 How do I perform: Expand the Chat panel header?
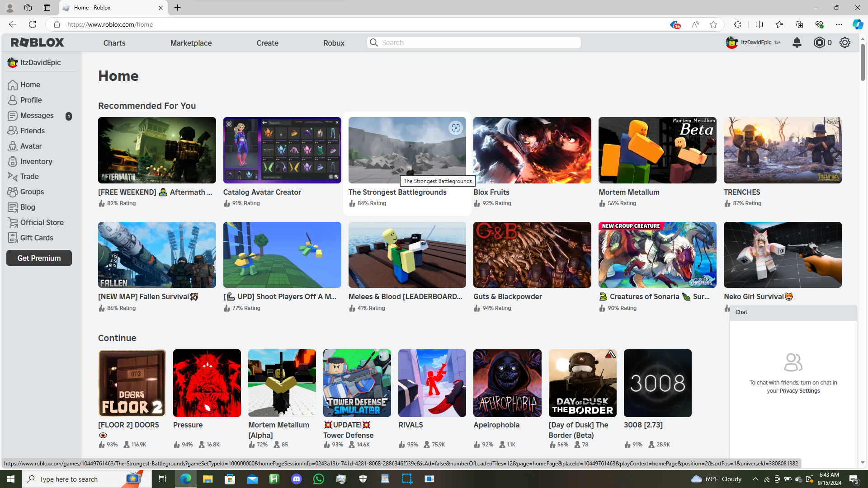click(793, 312)
